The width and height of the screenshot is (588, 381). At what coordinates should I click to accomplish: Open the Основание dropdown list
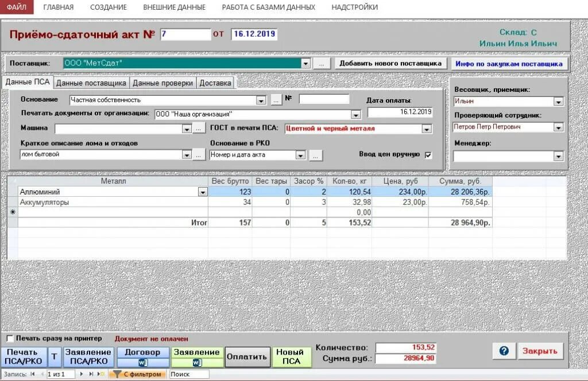[261, 100]
